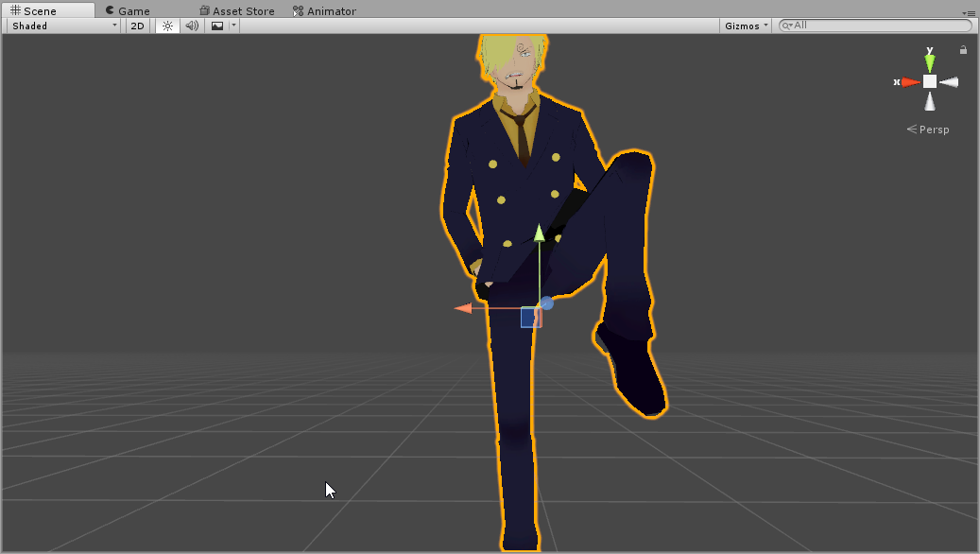The image size is (980, 554).
Task: Click the green up-arrow move handle
Action: (540, 233)
